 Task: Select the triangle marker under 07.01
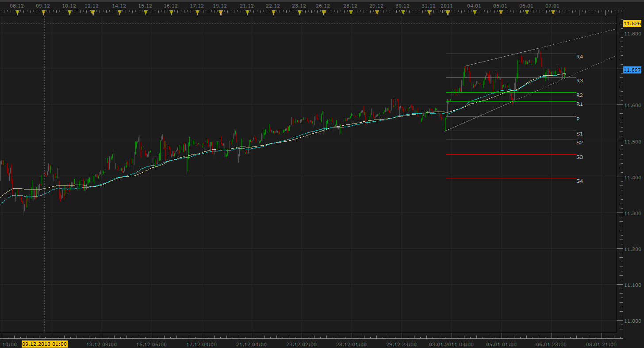coord(553,12)
